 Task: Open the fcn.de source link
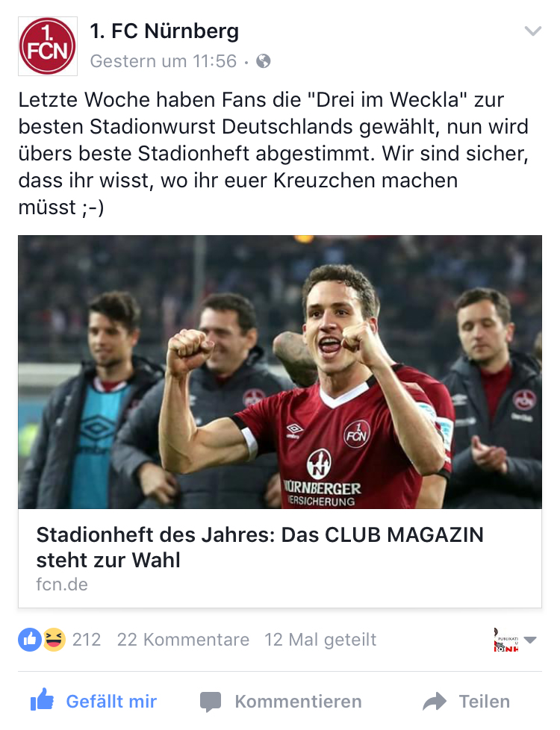62,584
